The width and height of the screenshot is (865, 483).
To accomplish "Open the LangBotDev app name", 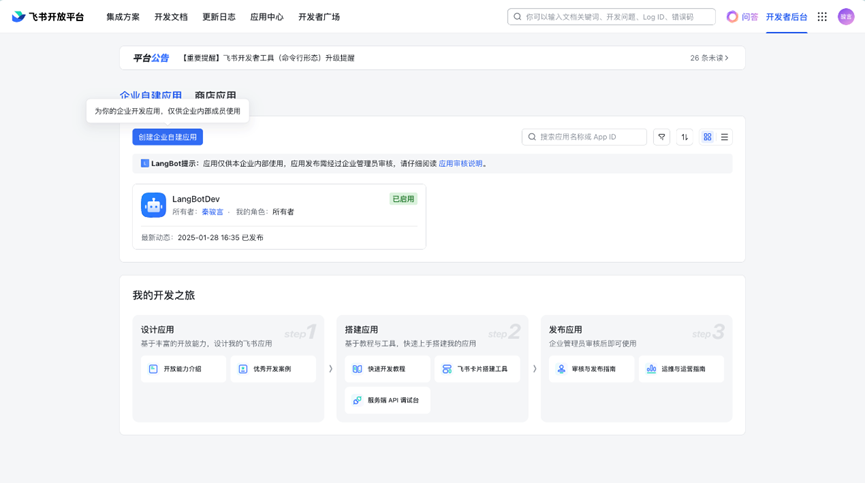I will (x=196, y=199).
